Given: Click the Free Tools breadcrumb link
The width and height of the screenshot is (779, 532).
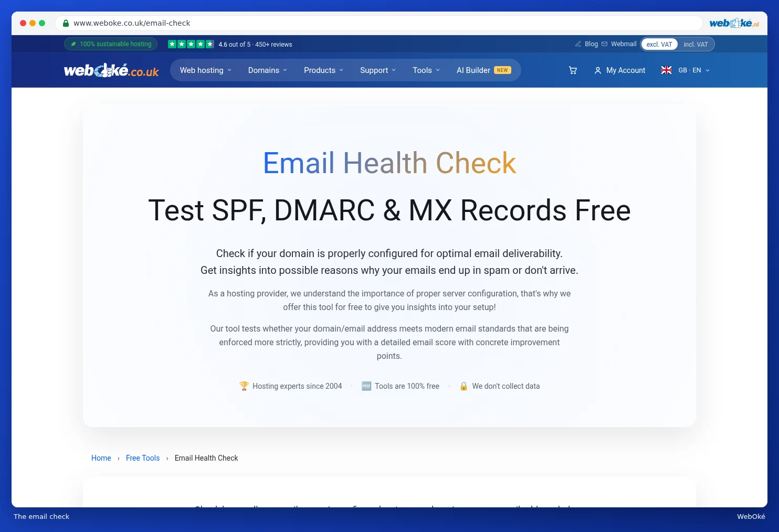Looking at the screenshot, I should (x=143, y=458).
